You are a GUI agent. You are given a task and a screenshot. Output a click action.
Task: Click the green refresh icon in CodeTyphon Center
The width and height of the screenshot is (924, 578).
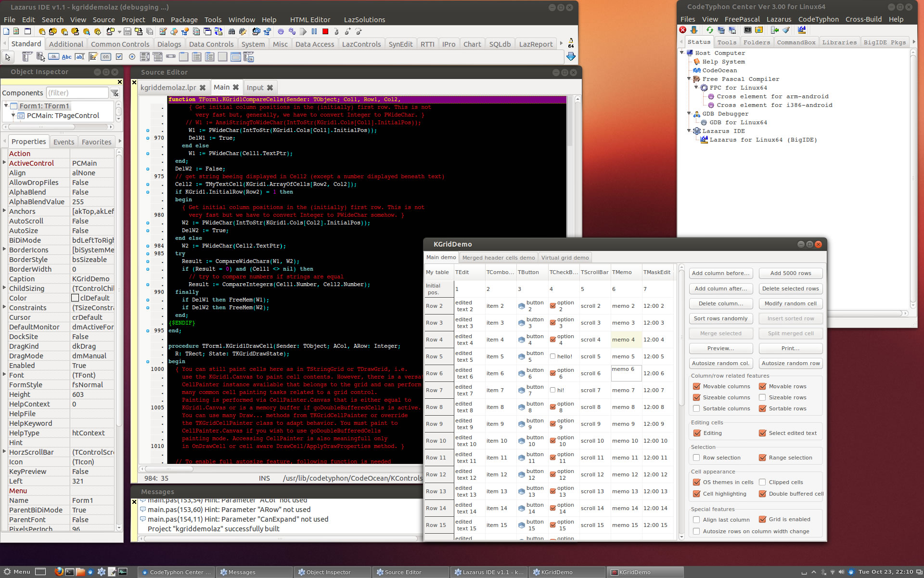point(709,30)
